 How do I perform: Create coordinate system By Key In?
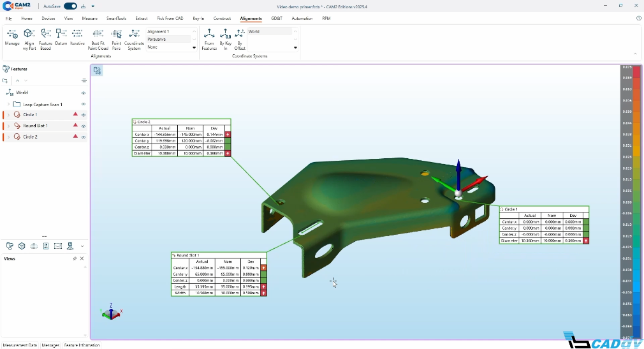[x=225, y=39]
